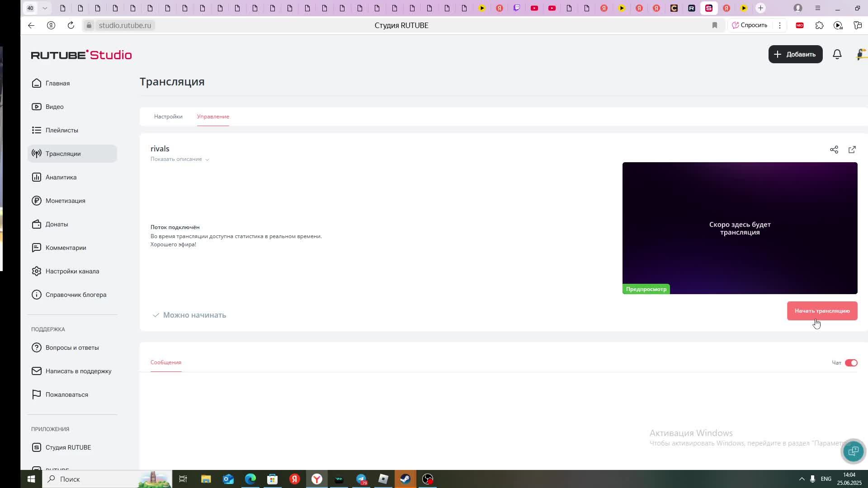868x488 pixels.
Task: Open stream in new window icon
Action: pyautogui.click(x=852, y=150)
